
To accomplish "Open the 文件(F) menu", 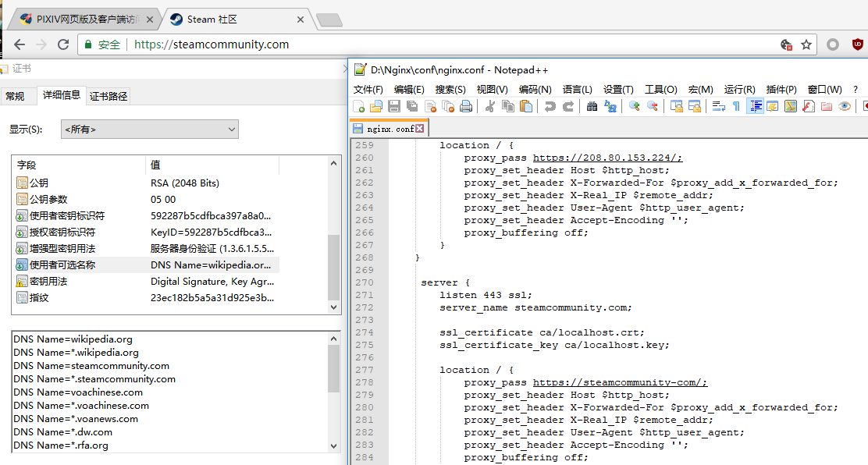I will pyautogui.click(x=368, y=90).
